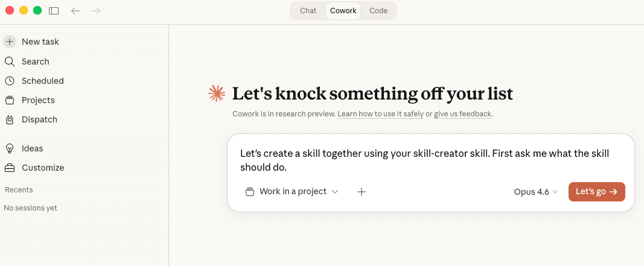Expand the Work in a project dropdown

click(292, 192)
